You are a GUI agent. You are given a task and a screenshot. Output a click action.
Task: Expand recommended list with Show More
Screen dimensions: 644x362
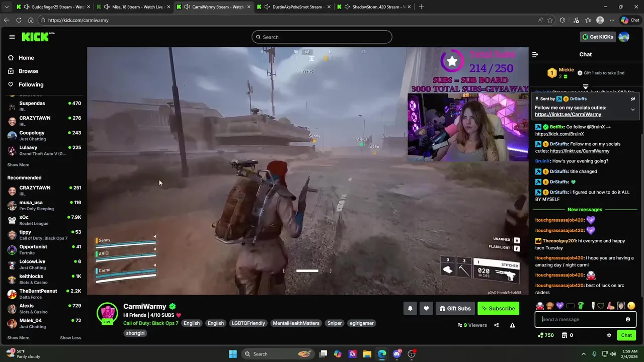(18, 338)
